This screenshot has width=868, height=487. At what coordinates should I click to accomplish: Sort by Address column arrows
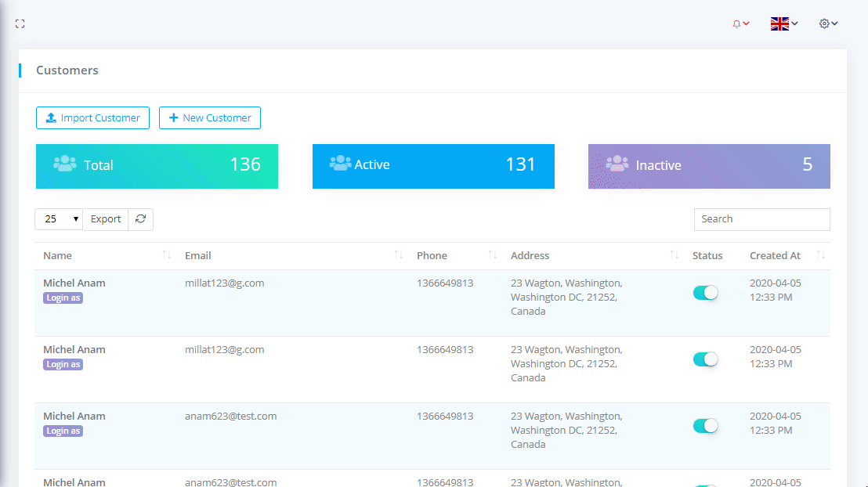tap(675, 255)
